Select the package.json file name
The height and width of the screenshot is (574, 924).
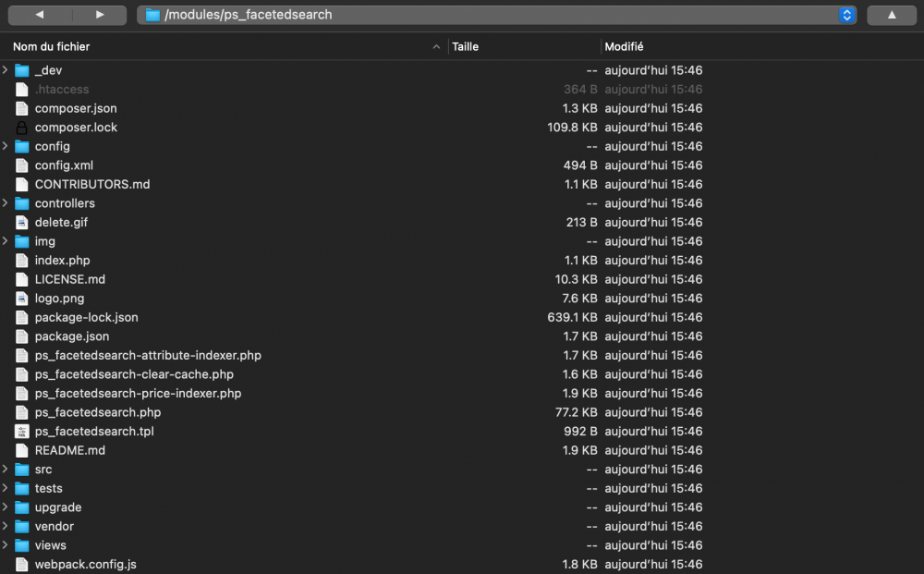[x=72, y=336]
